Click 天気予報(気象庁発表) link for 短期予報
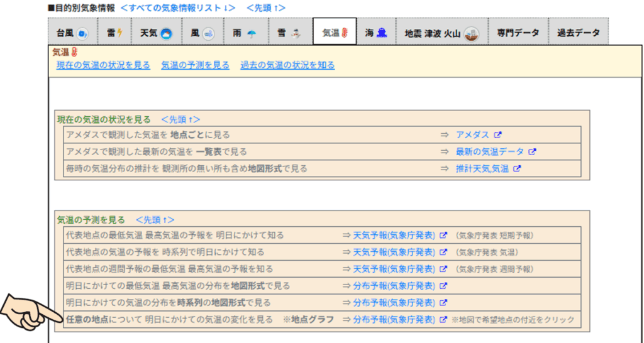This screenshot has width=644, height=343. point(394,235)
